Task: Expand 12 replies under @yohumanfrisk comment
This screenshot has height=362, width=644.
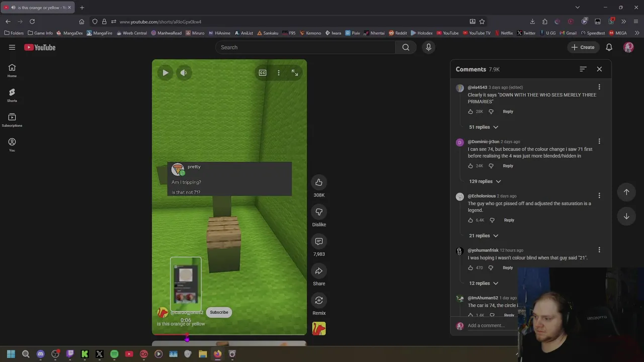Action: 484,284
